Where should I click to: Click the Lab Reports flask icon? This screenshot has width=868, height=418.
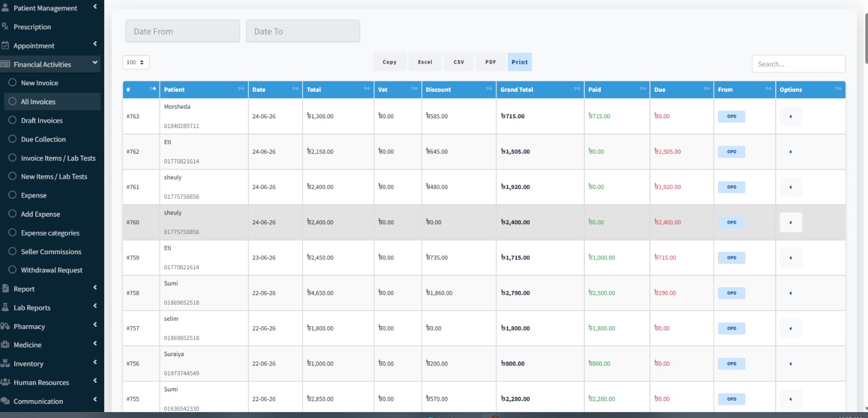point(5,307)
